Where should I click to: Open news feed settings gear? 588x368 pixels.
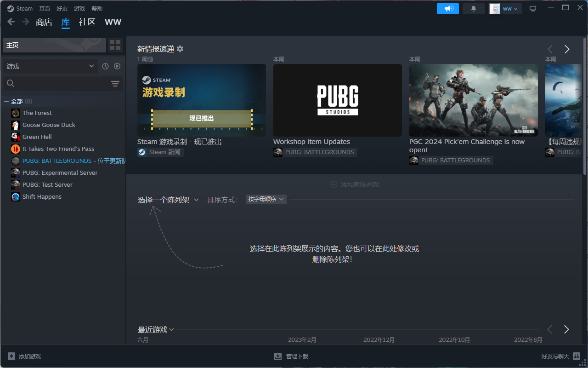point(180,49)
